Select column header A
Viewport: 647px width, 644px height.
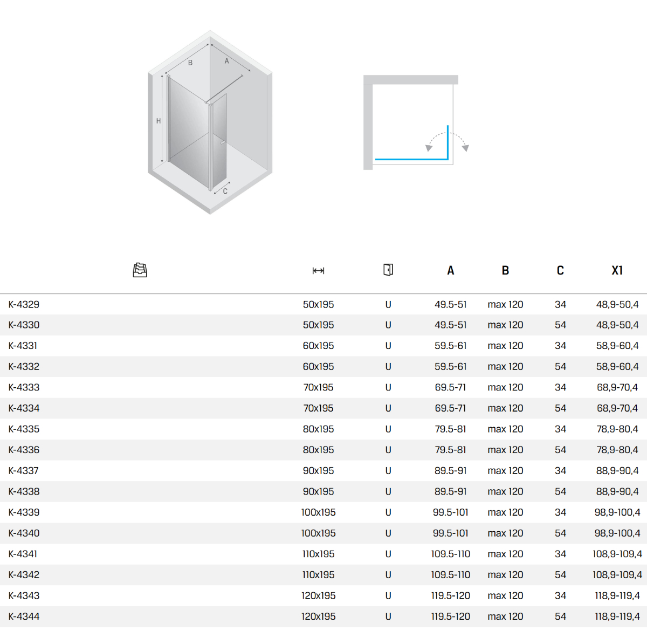click(450, 271)
